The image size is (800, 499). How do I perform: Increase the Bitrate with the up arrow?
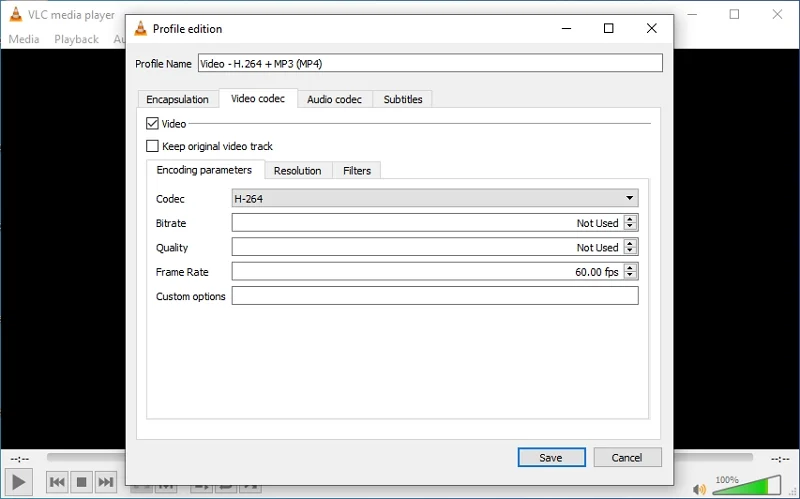coord(631,219)
